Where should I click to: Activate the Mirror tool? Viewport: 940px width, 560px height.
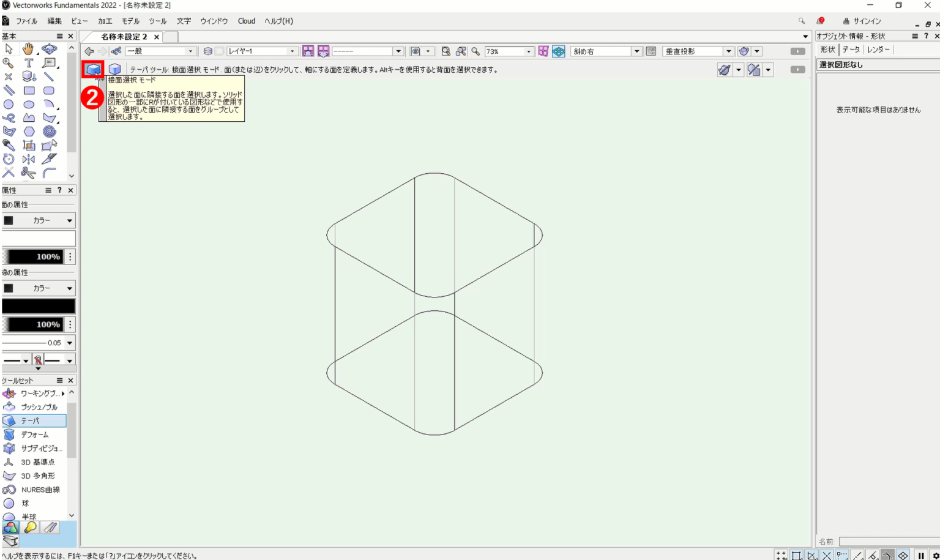(x=29, y=159)
